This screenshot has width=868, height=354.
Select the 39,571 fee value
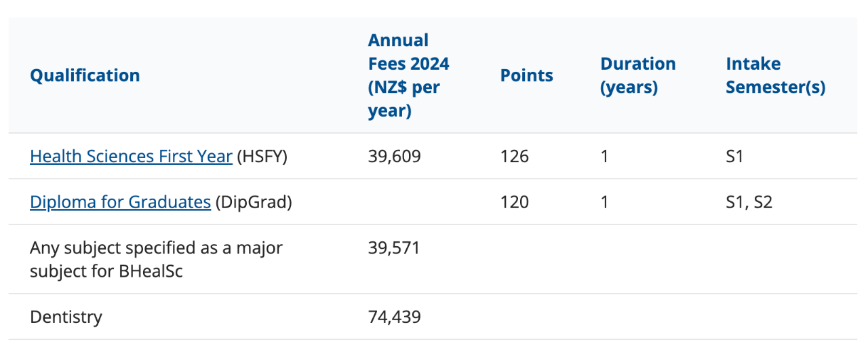coord(395,248)
